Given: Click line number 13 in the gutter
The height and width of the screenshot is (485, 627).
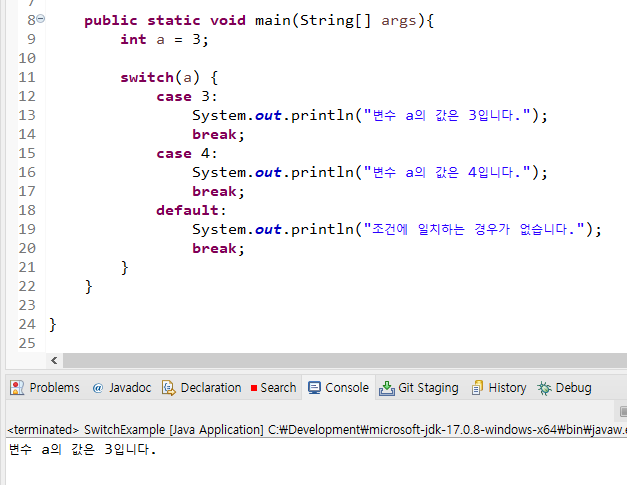Looking at the screenshot, I should tap(27, 115).
